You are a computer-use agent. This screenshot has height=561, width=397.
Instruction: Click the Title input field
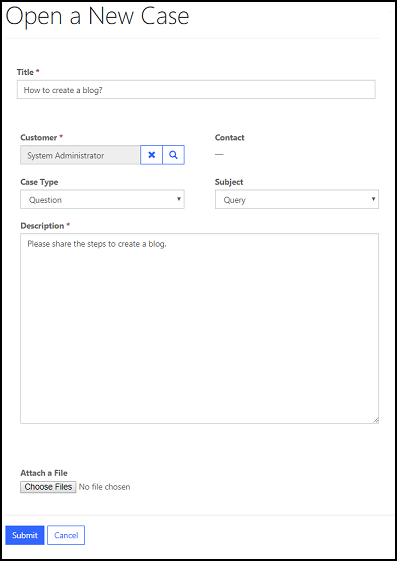[x=196, y=89]
